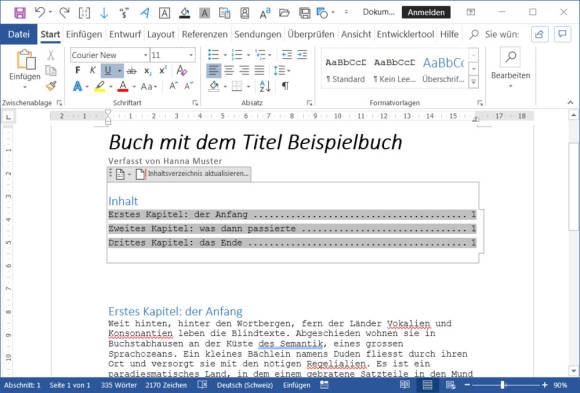Sort text using the A-Z sort icon
Image resolution: width=580 pixels, height=393 pixels.
(265, 86)
